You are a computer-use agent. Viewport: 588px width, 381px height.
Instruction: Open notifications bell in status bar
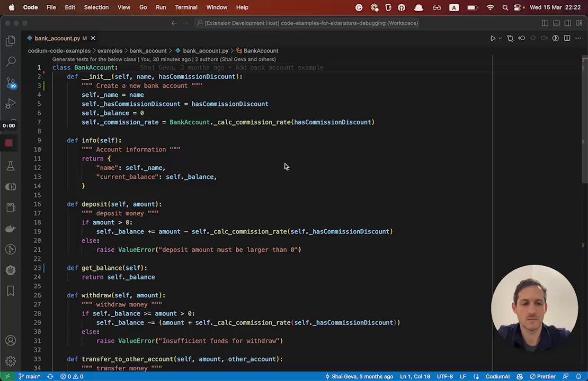(578, 377)
